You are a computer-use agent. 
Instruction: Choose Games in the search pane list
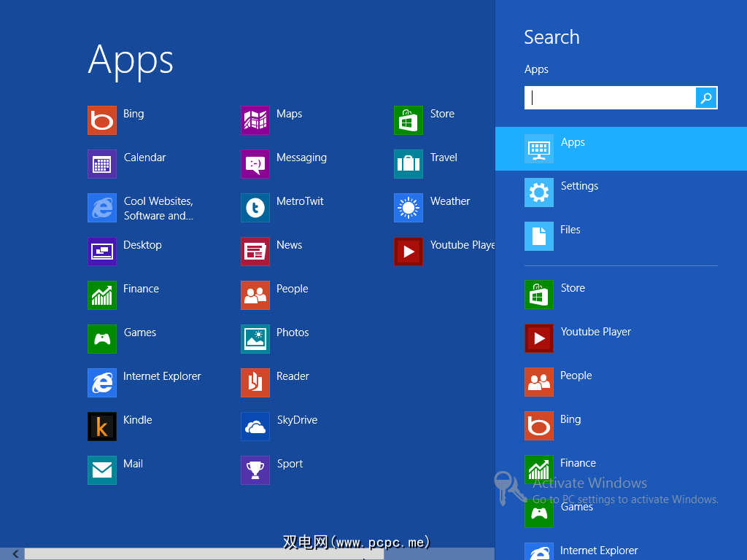coord(622,514)
